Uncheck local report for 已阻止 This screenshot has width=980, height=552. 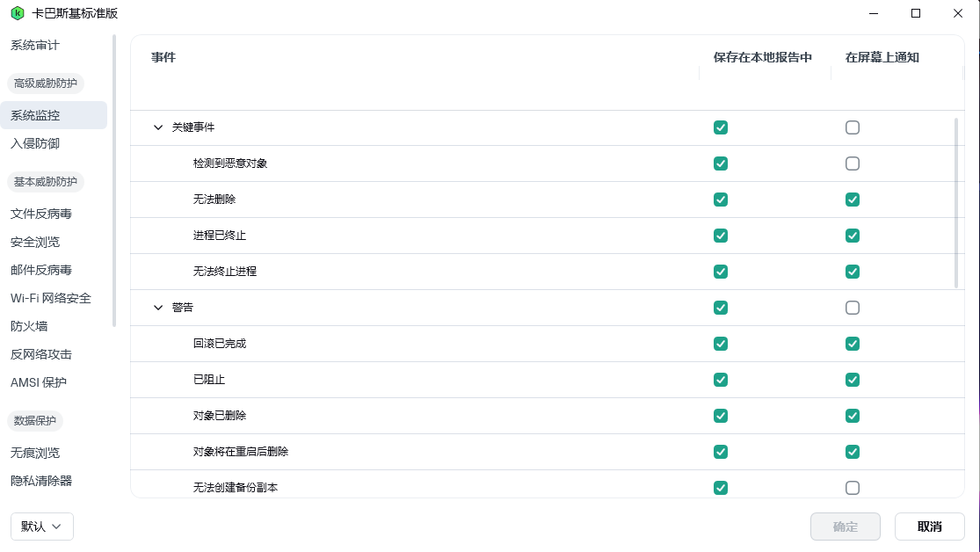click(x=721, y=380)
